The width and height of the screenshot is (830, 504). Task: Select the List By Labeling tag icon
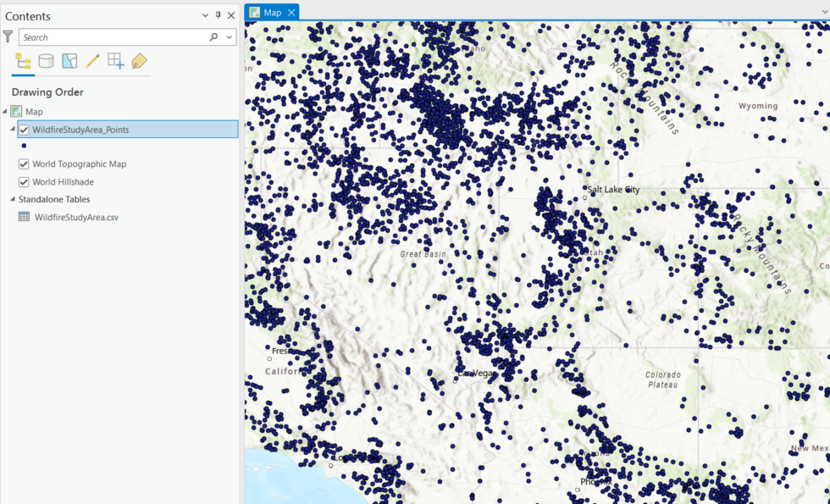[139, 60]
